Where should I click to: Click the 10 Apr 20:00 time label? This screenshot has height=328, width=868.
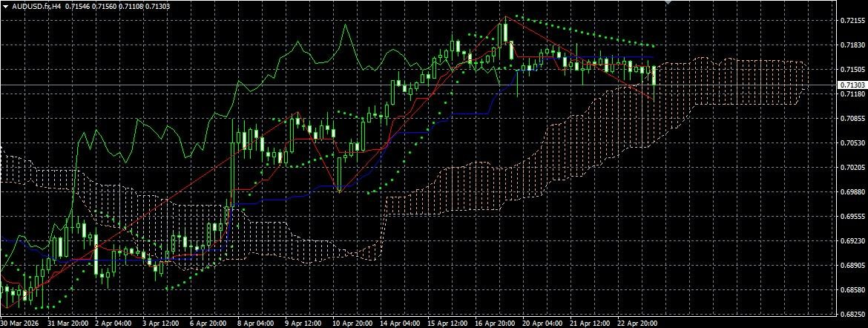click(x=352, y=323)
